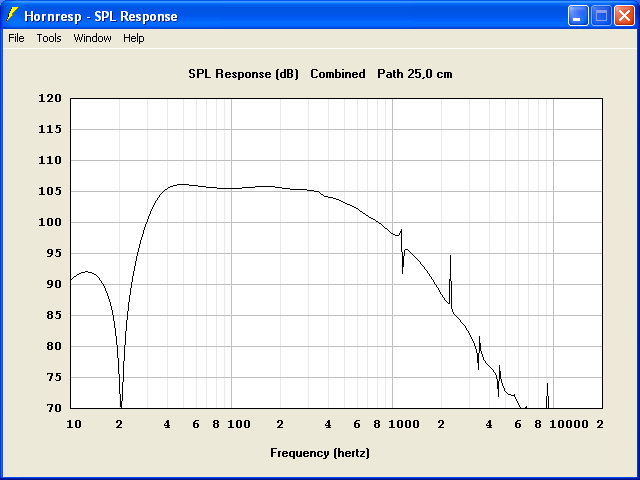Viewport: 640px width, 480px height.
Task: Click the 95 dB y-axis value
Action: 54,253
